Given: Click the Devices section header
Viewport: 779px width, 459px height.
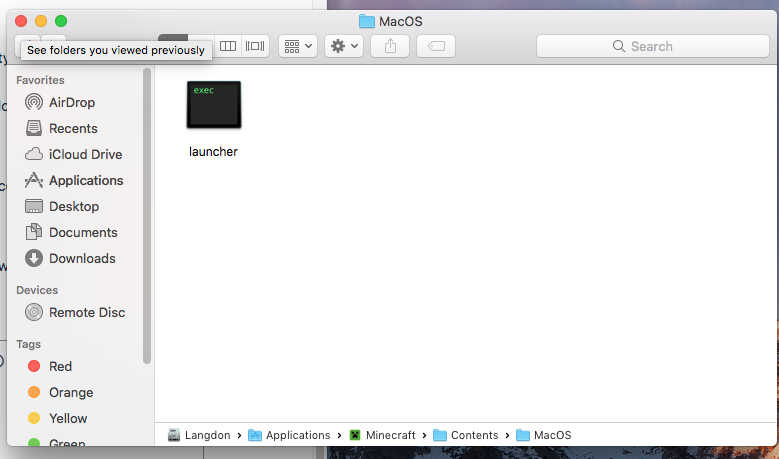Looking at the screenshot, I should point(37,290).
